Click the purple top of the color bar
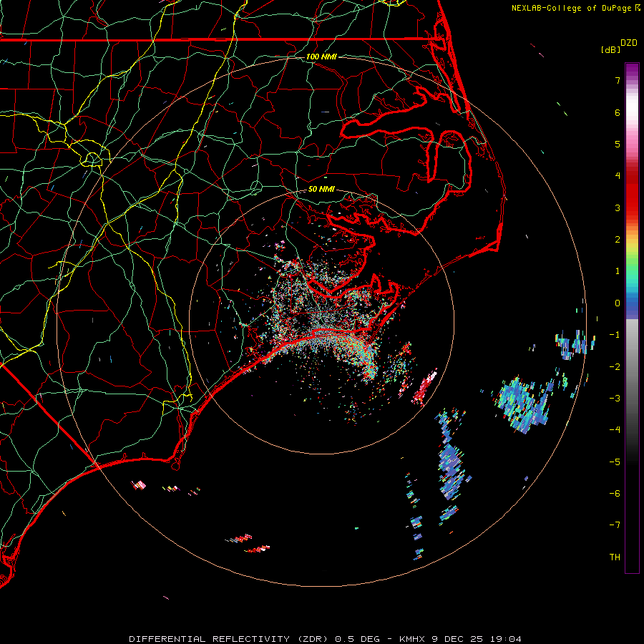644x644 pixels. tap(632, 71)
